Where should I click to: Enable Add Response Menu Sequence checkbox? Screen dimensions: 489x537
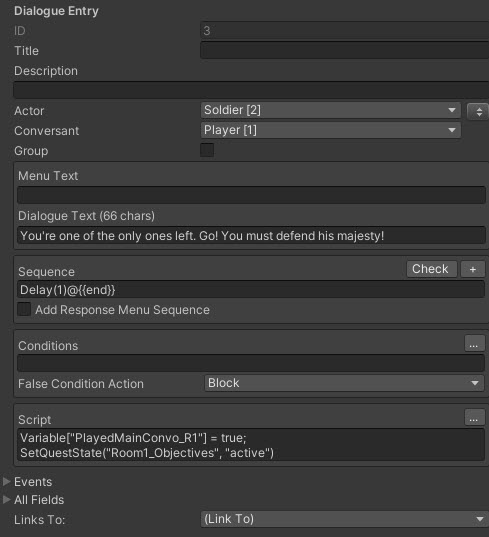pyautogui.click(x=24, y=309)
